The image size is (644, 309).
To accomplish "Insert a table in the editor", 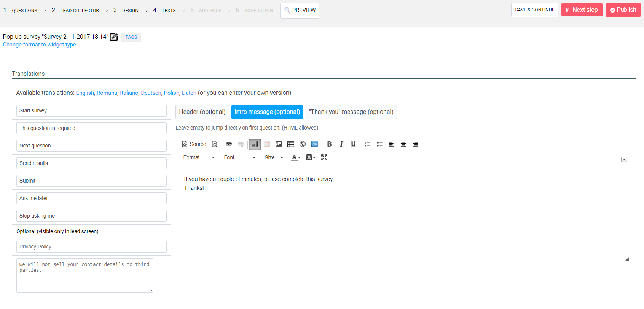I will pyautogui.click(x=291, y=144).
